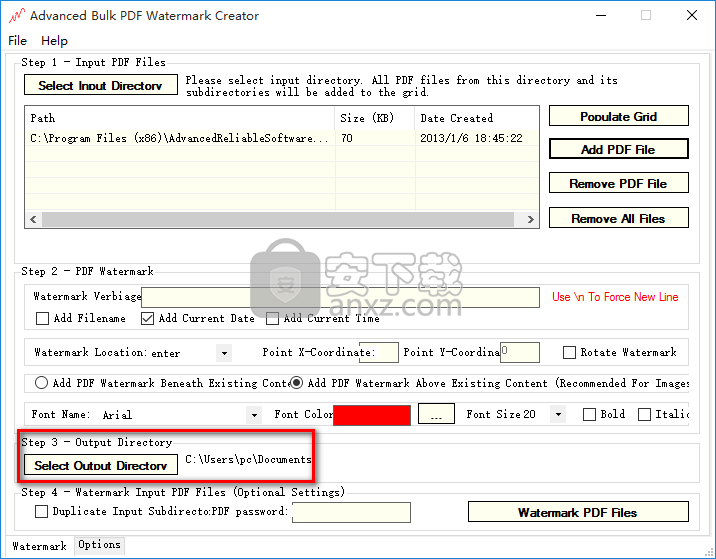
Task: Select Add PDF Watermark Above Existing Content
Action: click(x=297, y=383)
